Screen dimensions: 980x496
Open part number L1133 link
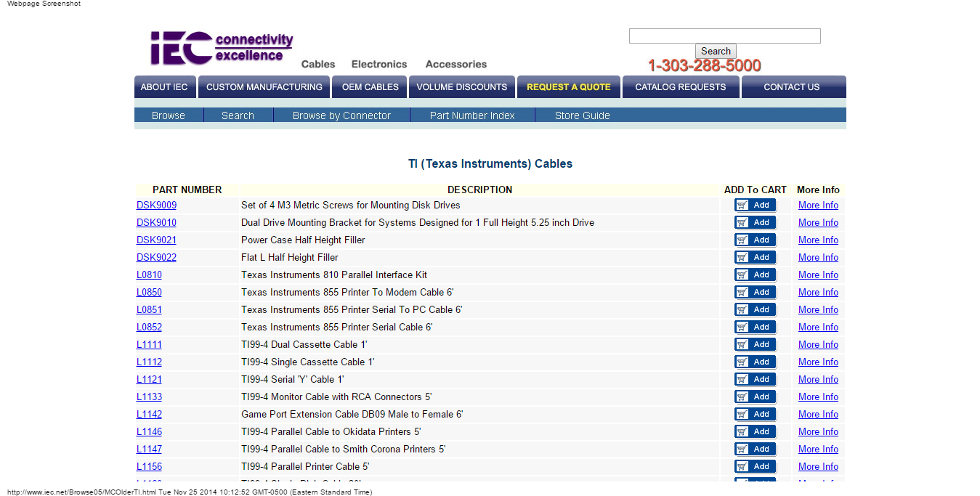pyautogui.click(x=149, y=397)
